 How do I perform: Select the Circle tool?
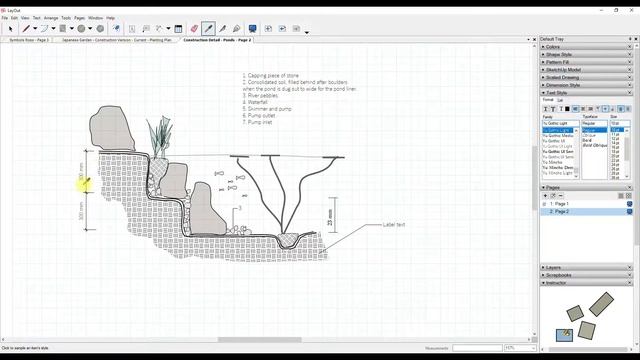pyautogui.click(x=81, y=29)
